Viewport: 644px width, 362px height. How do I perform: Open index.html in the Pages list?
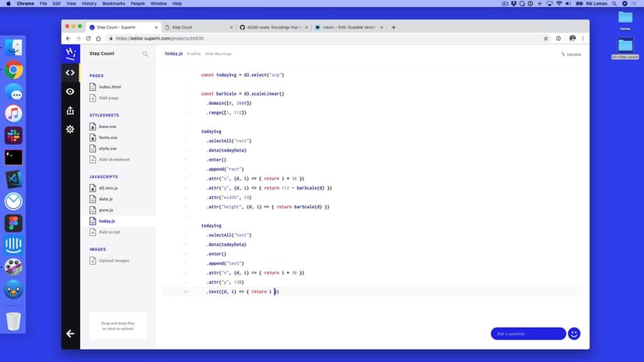109,87
